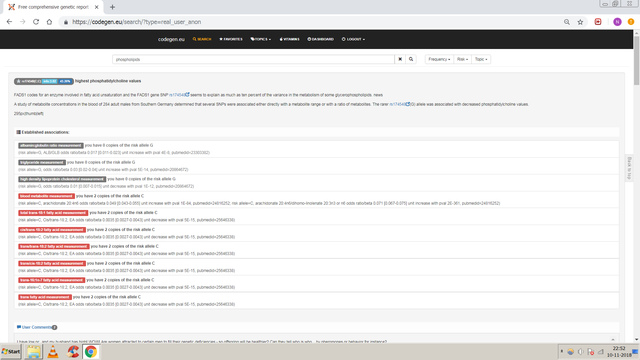Click the orange Chrome update icon
640x360 pixels.
(631, 22)
